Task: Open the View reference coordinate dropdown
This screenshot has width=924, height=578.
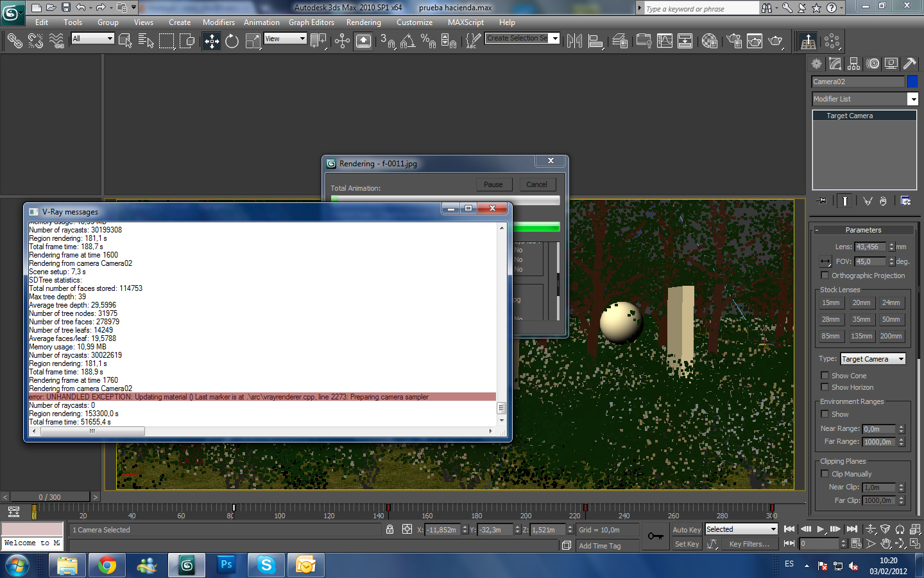Action: [286, 39]
